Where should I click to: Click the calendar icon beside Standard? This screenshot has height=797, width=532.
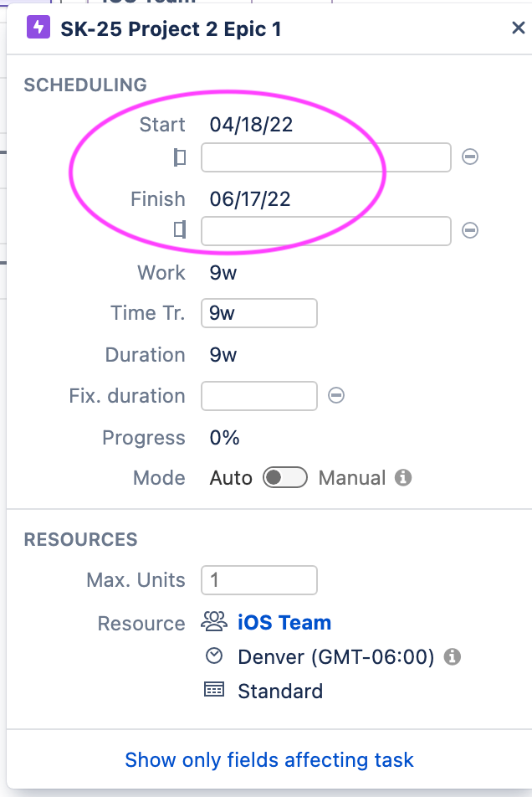(213, 691)
